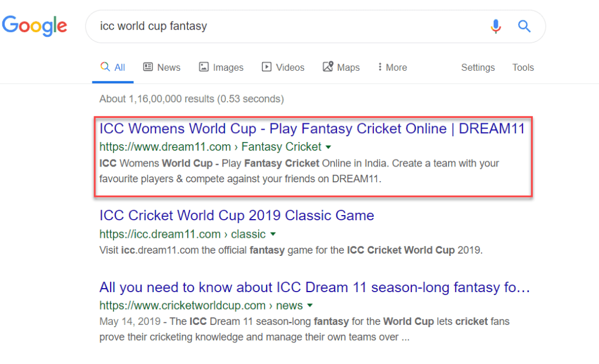Switch to the Images tab
The width and height of the screenshot is (599, 364).
(221, 68)
